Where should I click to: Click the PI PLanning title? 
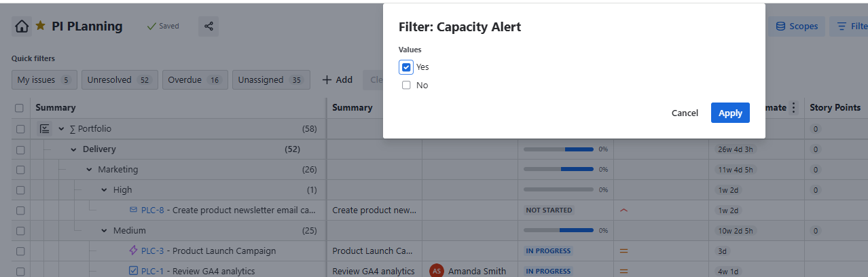tap(87, 26)
